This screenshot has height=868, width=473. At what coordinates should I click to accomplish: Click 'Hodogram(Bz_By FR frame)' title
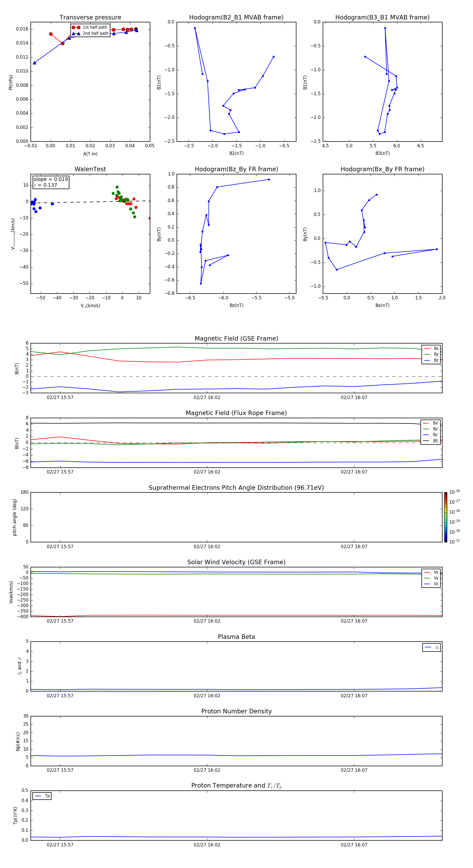(x=236, y=169)
